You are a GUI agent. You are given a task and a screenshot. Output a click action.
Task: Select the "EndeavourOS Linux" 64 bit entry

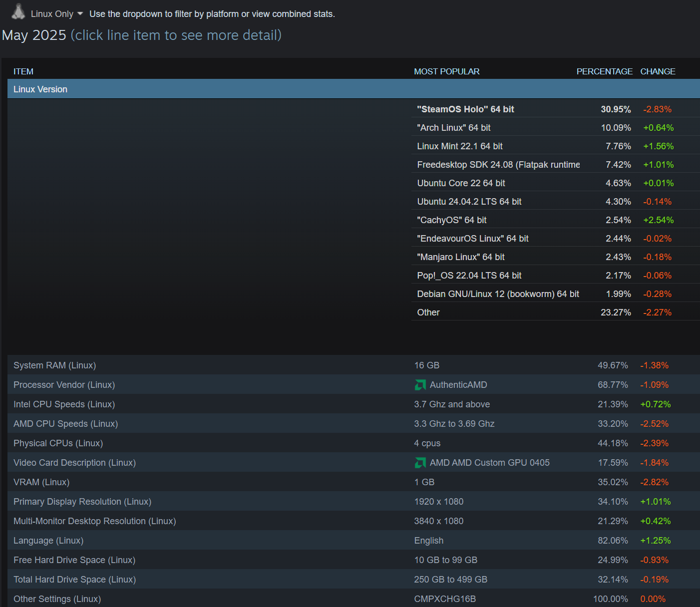pos(556,238)
